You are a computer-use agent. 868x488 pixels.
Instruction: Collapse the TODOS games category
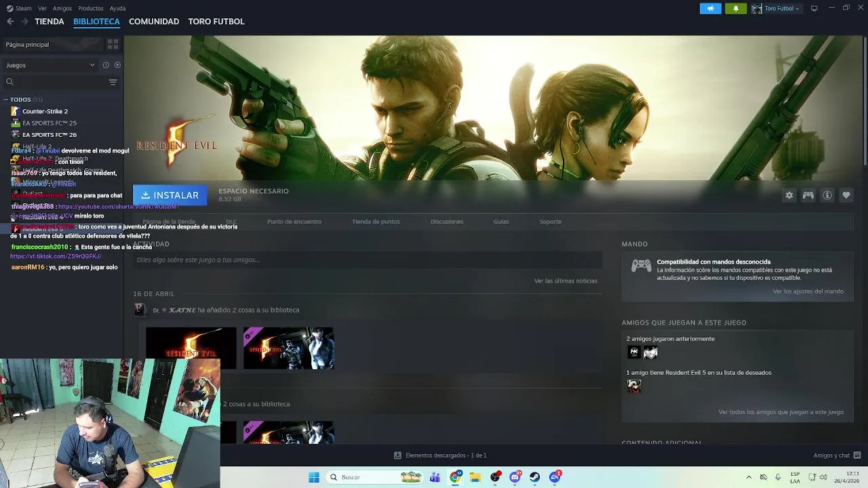[x=6, y=100]
